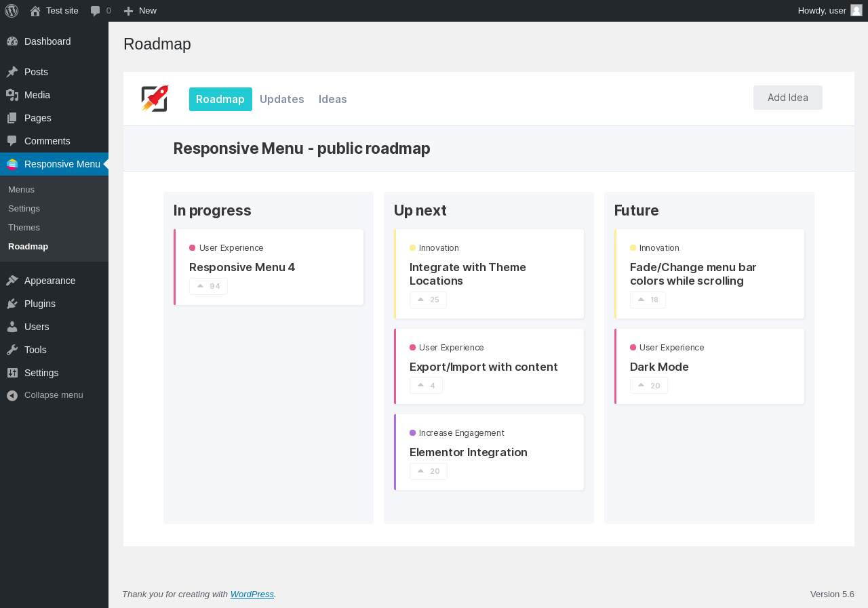The width and height of the screenshot is (868, 608).
Task: Click the Collapse menu arrow icon
Action: pos(12,395)
